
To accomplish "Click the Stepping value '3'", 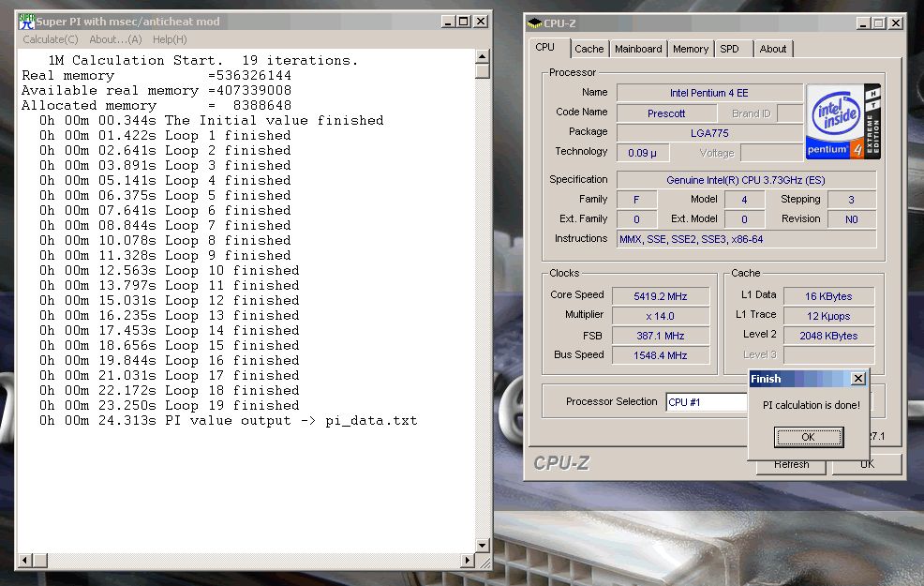I will (852, 200).
